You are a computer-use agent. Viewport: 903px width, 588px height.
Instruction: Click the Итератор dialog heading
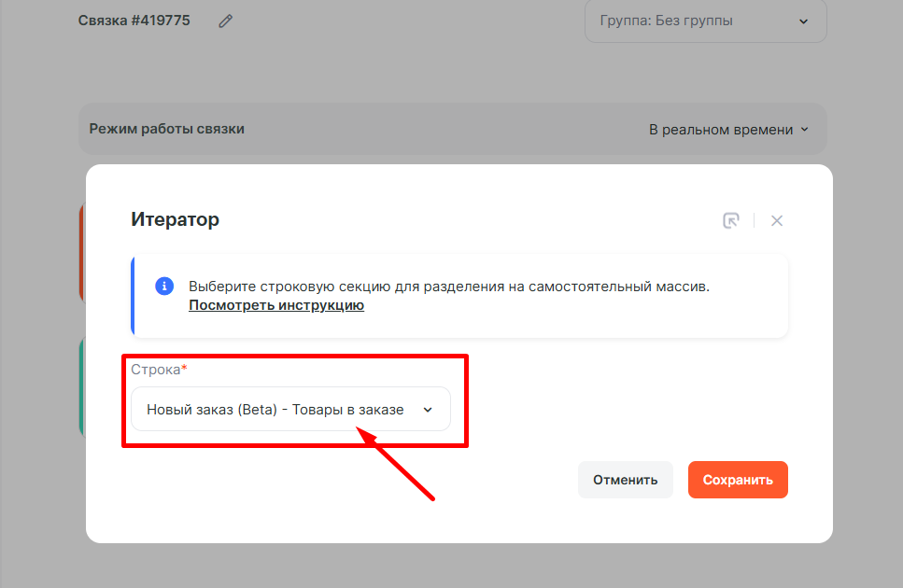(x=175, y=220)
